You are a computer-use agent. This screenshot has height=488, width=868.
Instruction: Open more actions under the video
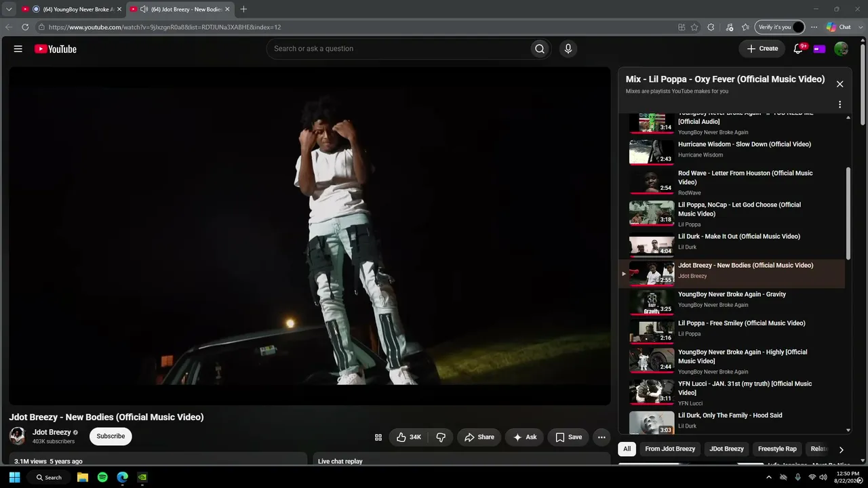(601, 437)
